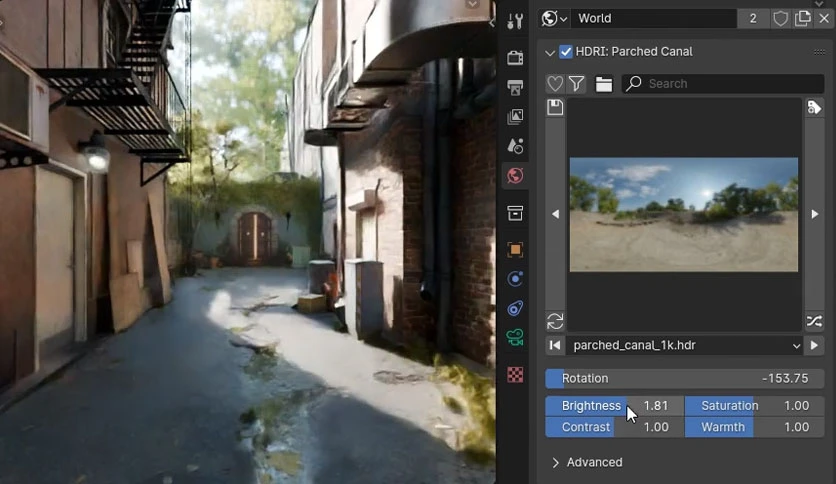Click the Warmth slider
836x484 pixels.
click(x=754, y=427)
